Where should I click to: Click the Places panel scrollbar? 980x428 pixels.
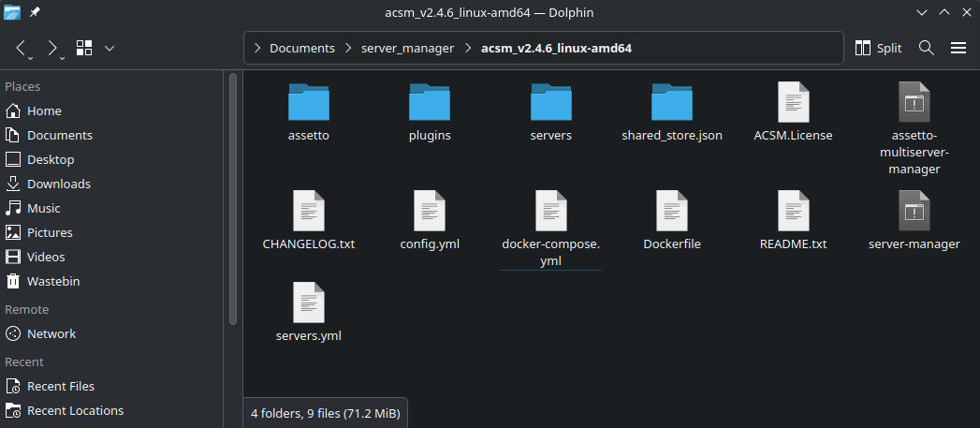pos(232,199)
